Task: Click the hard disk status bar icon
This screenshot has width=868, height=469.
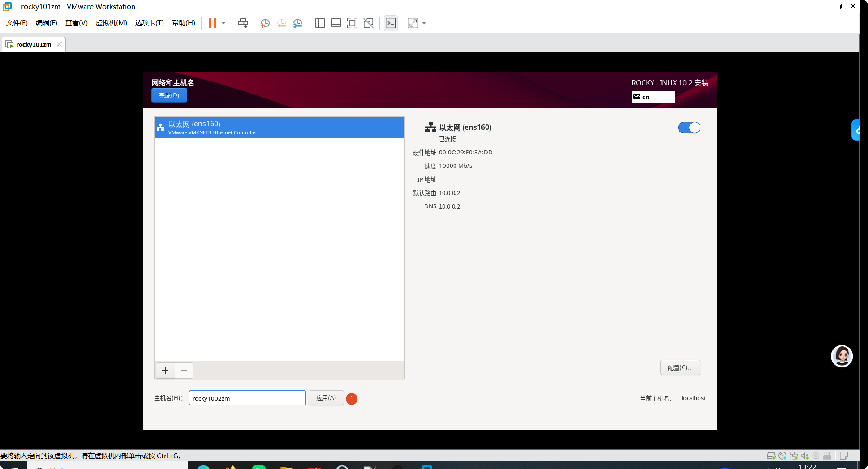Action: 771,456
